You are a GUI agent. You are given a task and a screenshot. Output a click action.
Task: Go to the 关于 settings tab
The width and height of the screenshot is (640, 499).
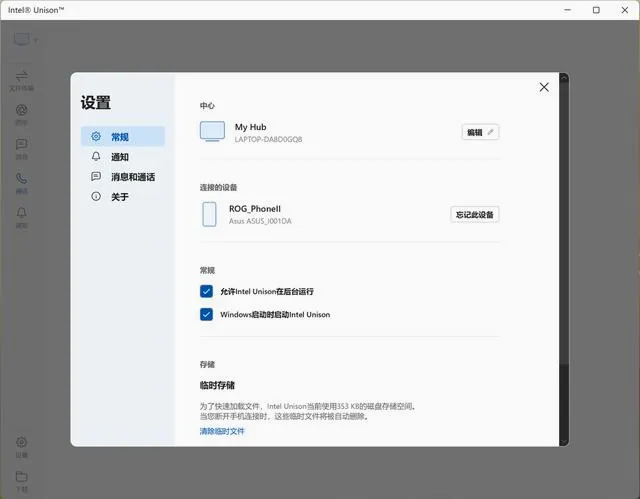tap(123, 197)
